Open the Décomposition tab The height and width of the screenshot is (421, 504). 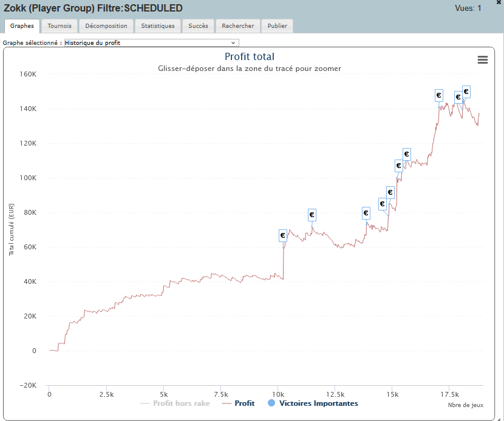106,26
